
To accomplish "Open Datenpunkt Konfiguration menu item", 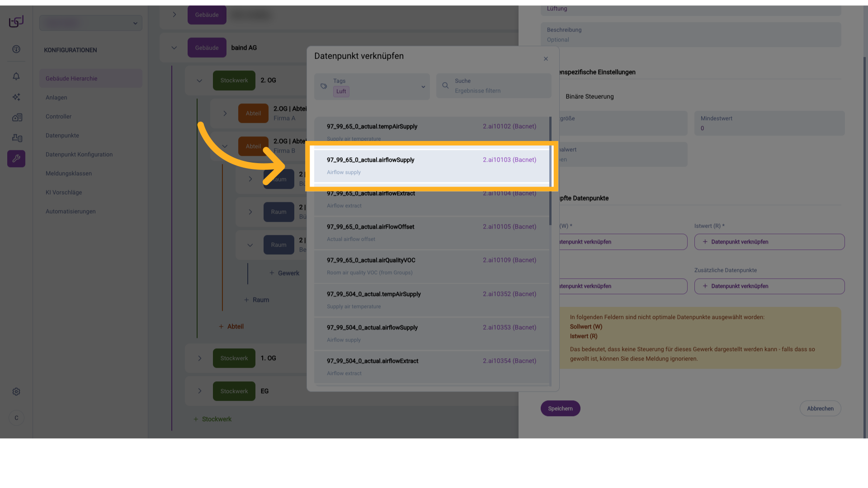I will (79, 155).
